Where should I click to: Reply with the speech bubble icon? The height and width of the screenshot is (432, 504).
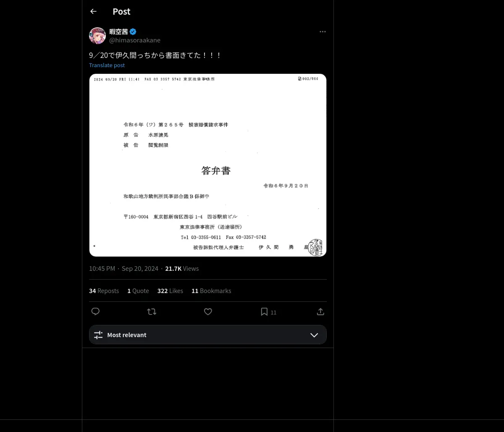(x=96, y=312)
